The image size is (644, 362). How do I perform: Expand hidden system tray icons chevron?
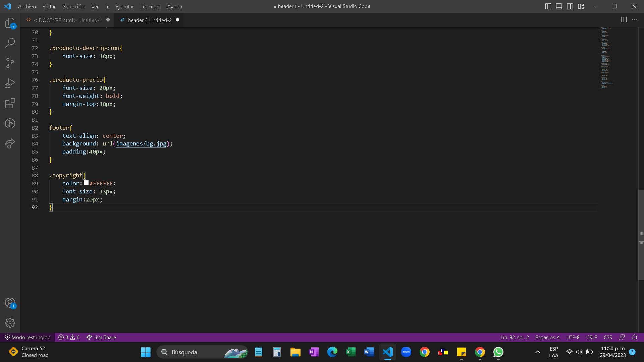click(537, 352)
